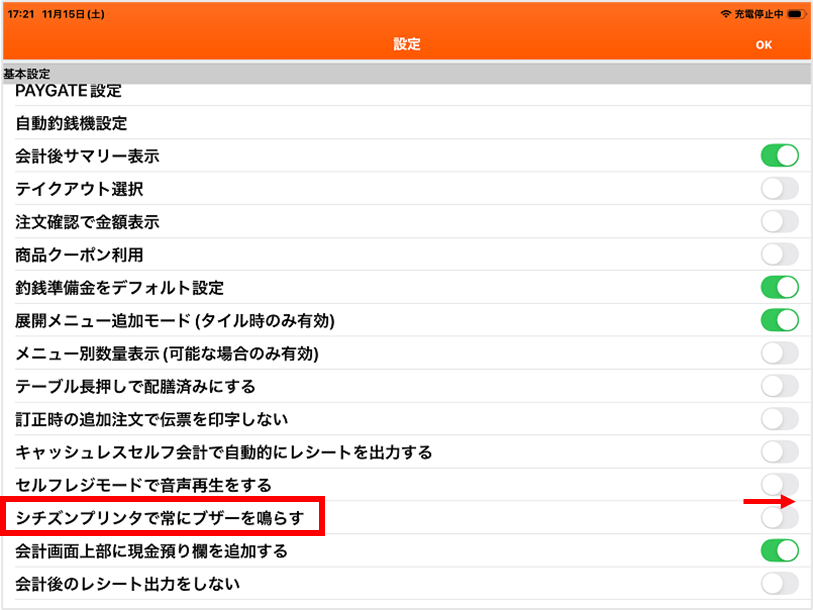The image size is (813, 610).
Task: Tap OK button in settings header
Action: (764, 45)
